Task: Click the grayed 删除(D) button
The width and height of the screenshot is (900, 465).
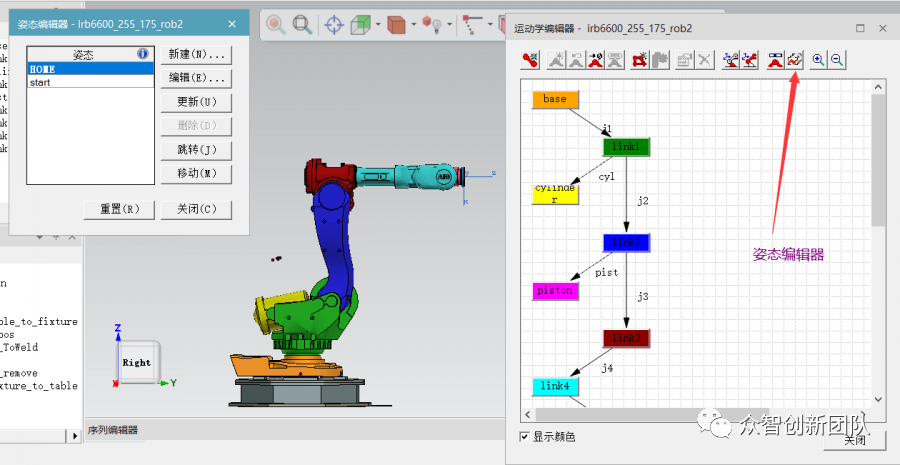Action: 196,126
